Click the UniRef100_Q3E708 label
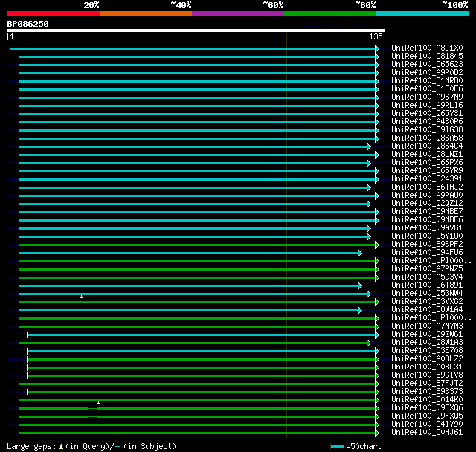The width and height of the screenshot is (476, 452). [x=427, y=351]
